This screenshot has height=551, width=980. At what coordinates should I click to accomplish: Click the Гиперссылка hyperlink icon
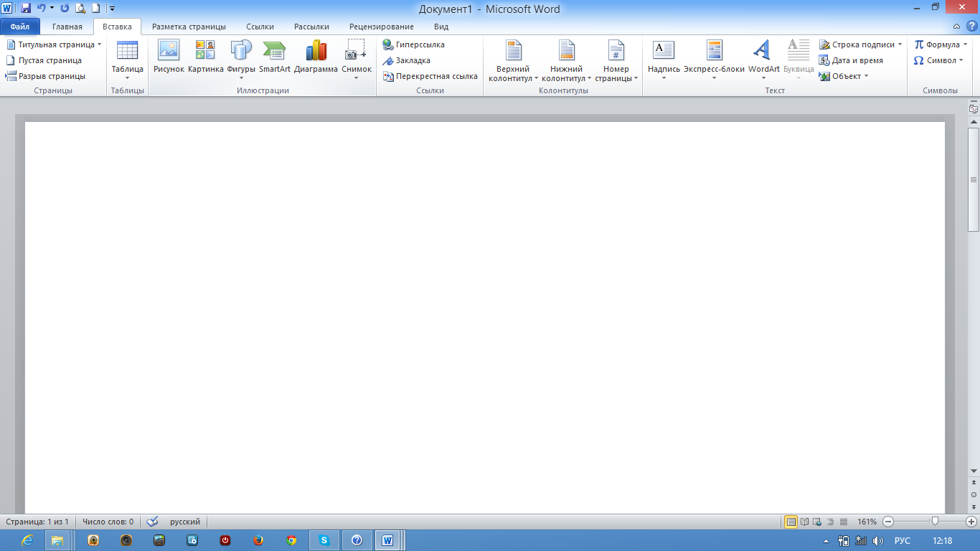pos(413,44)
